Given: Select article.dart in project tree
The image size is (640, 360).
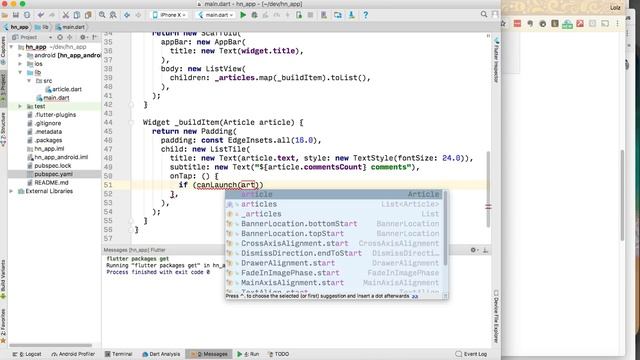Looking at the screenshot, I should tap(63, 89).
